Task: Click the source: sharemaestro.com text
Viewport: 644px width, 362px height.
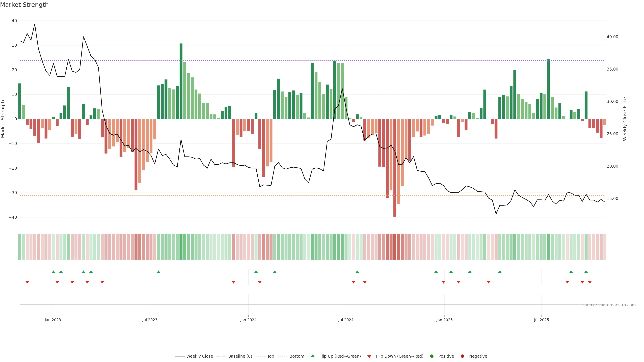Action: pyautogui.click(x=609, y=305)
